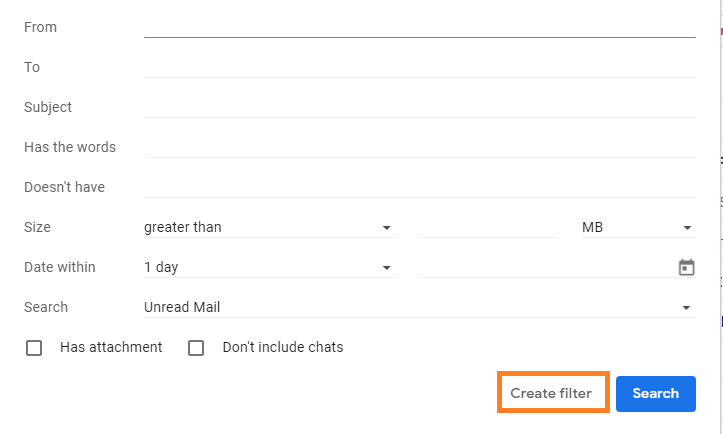Click the 'Has attachment' label text
Viewport: 723px width, 434px height.
111,347
